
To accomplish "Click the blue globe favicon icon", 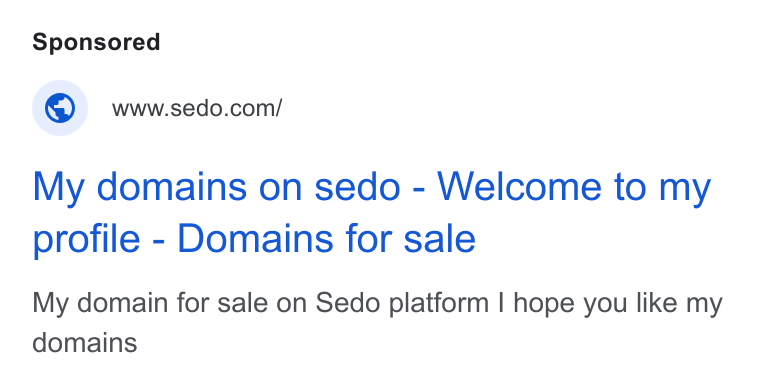I will tap(60, 108).
